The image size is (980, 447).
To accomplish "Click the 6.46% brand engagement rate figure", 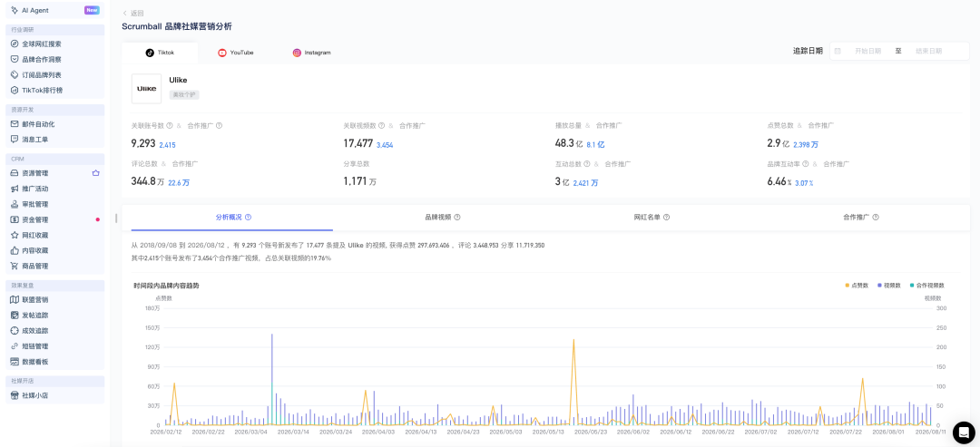I will pyautogui.click(x=779, y=182).
